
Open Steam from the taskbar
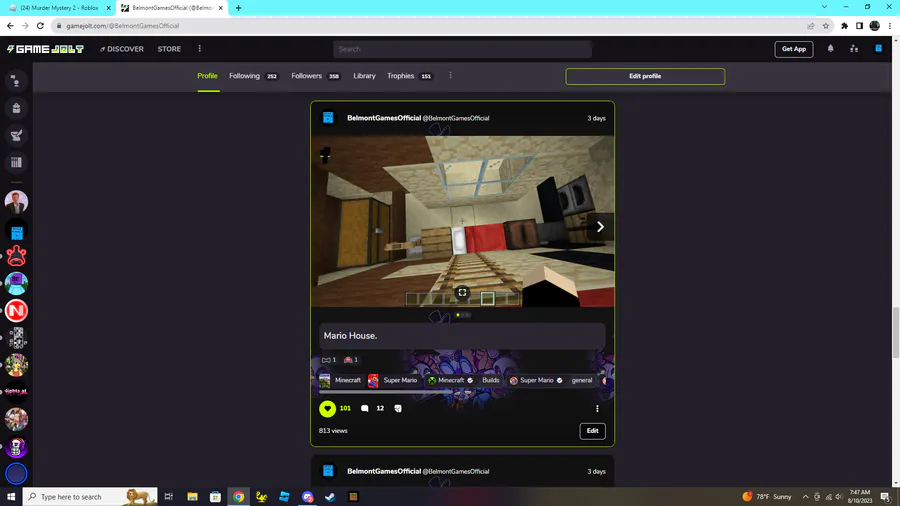tap(330, 497)
